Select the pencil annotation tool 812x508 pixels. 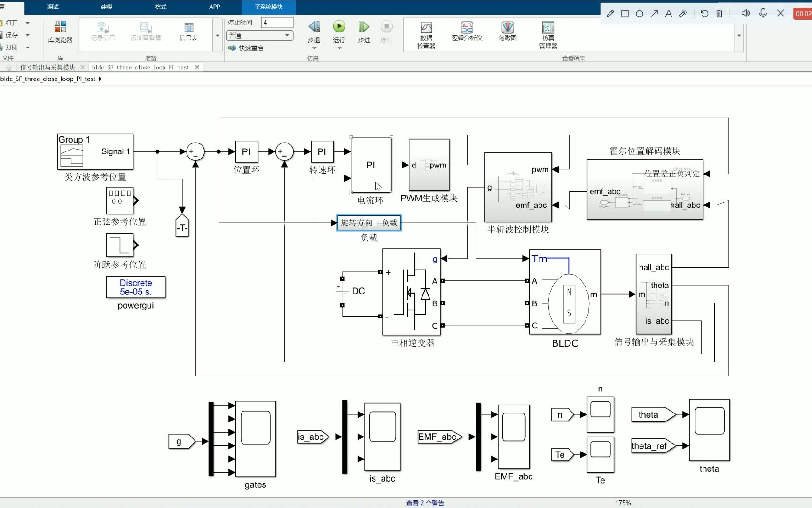tap(610, 14)
